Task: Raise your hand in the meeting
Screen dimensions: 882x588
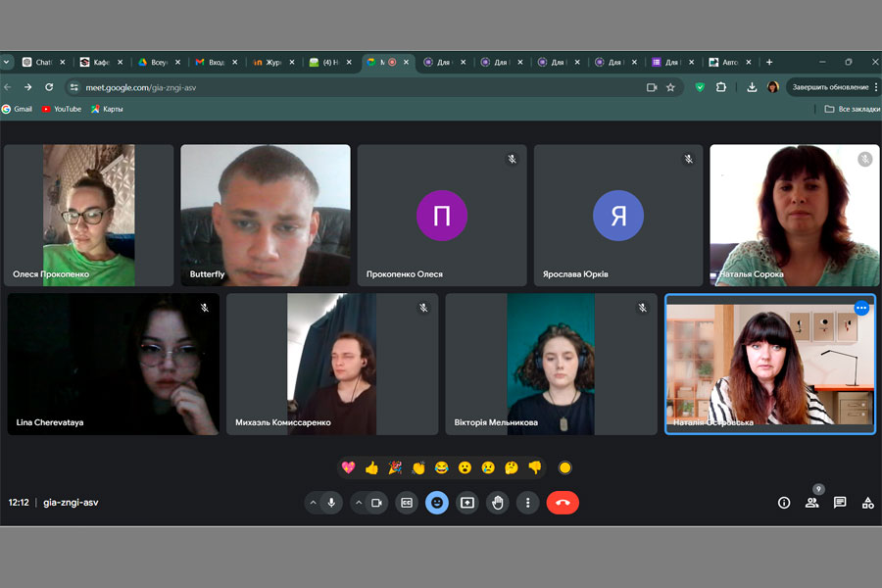Action: click(497, 503)
